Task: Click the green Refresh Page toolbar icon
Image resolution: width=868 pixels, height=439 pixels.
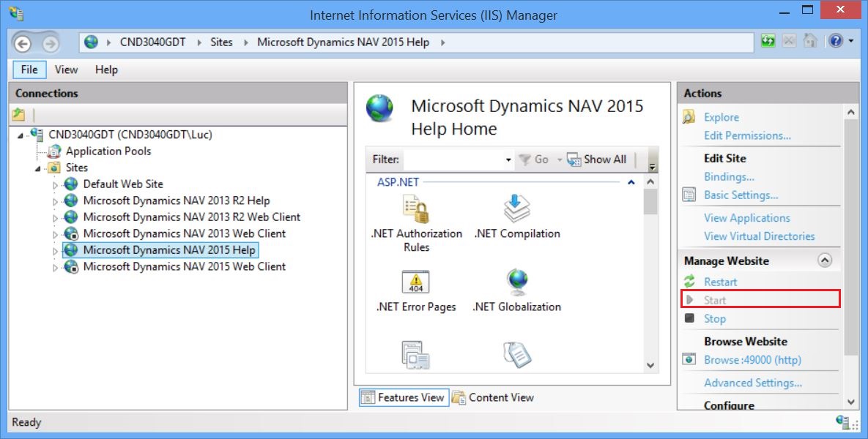Action: (768, 42)
